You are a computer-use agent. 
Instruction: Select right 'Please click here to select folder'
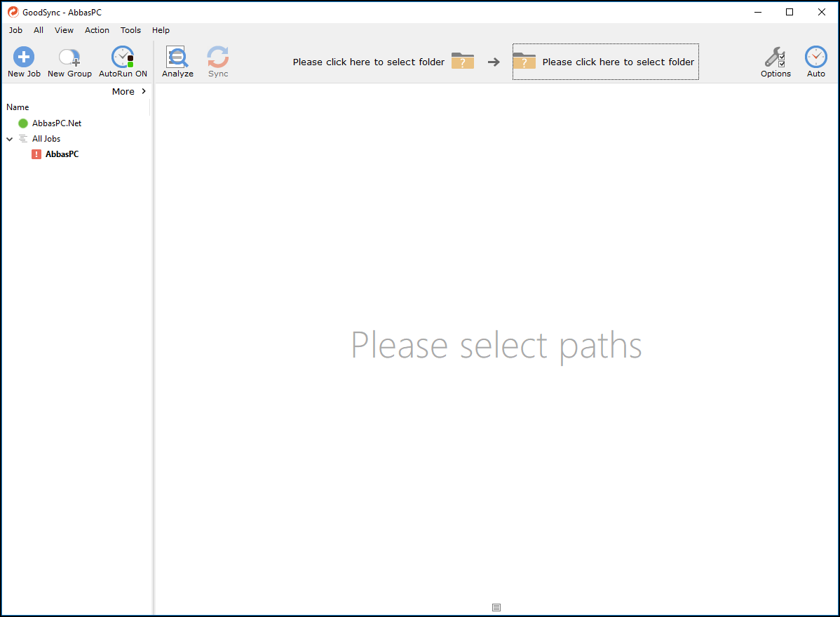coord(618,62)
